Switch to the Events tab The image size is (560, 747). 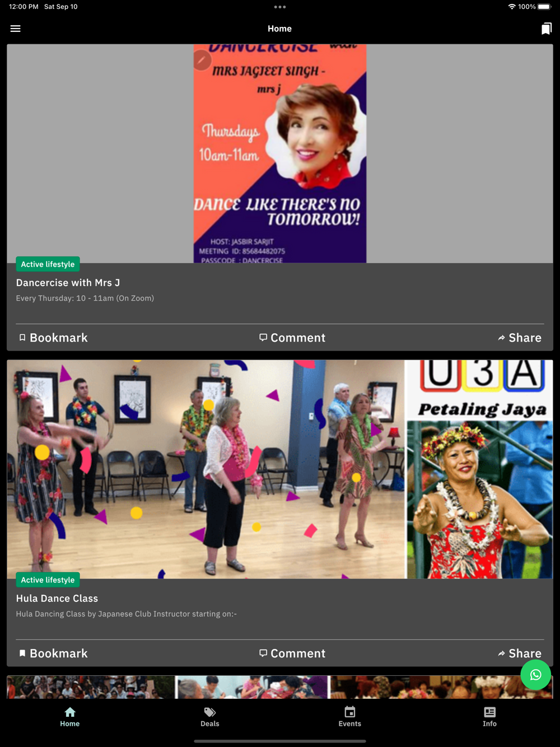[350, 717]
